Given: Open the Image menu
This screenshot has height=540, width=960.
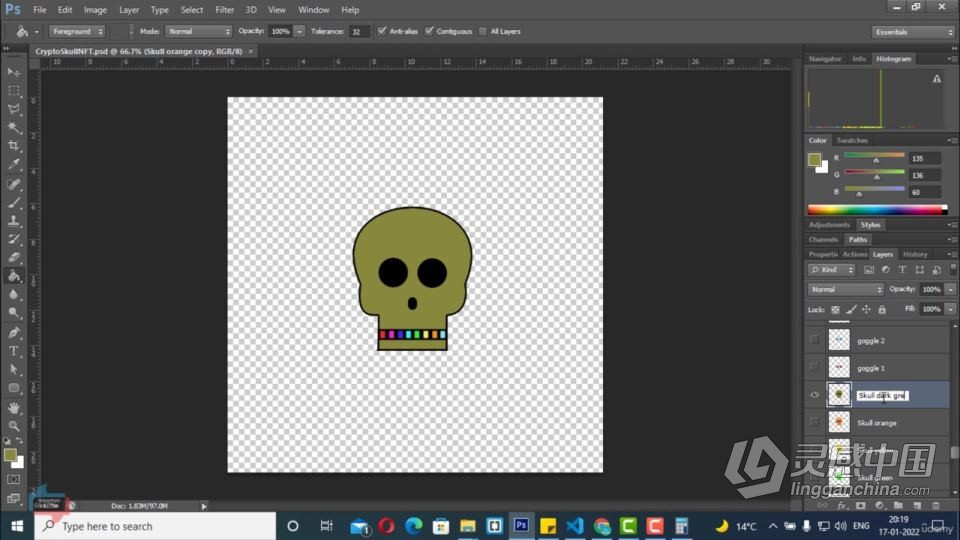Looking at the screenshot, I should pos(95,10).
